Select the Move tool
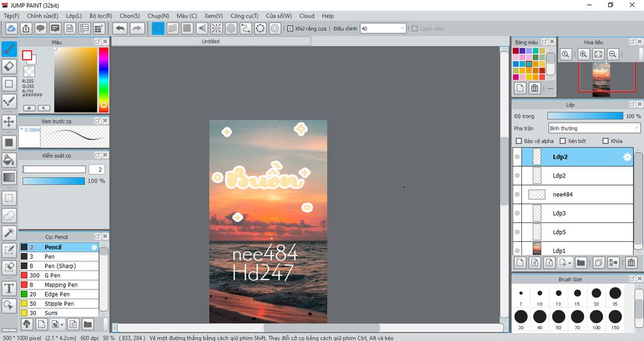 (9, 121)
